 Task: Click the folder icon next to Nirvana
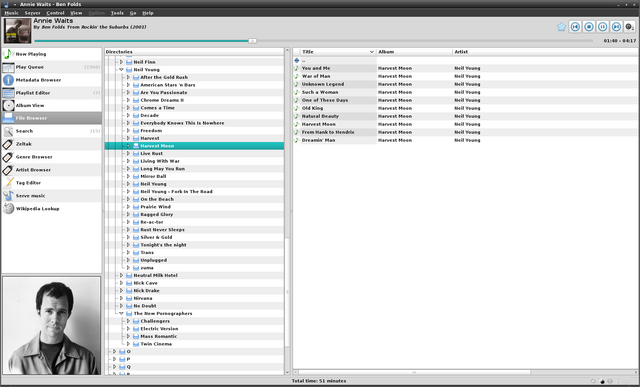[129, 298]
